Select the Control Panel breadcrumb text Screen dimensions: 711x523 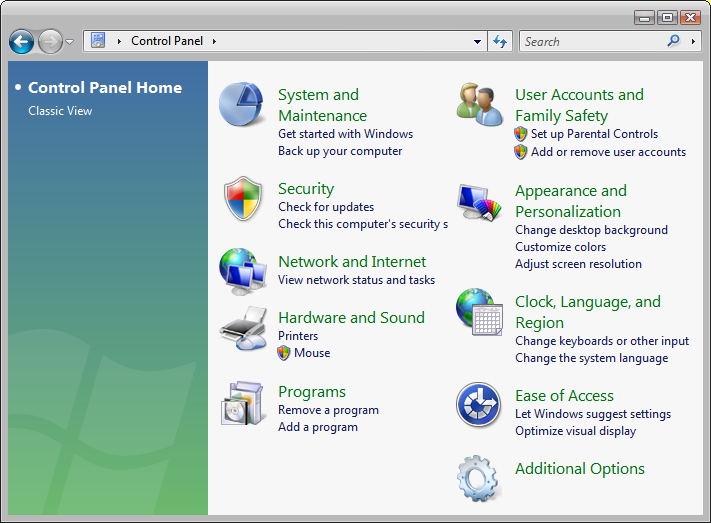pyautogui.click(x=167, y=41)
